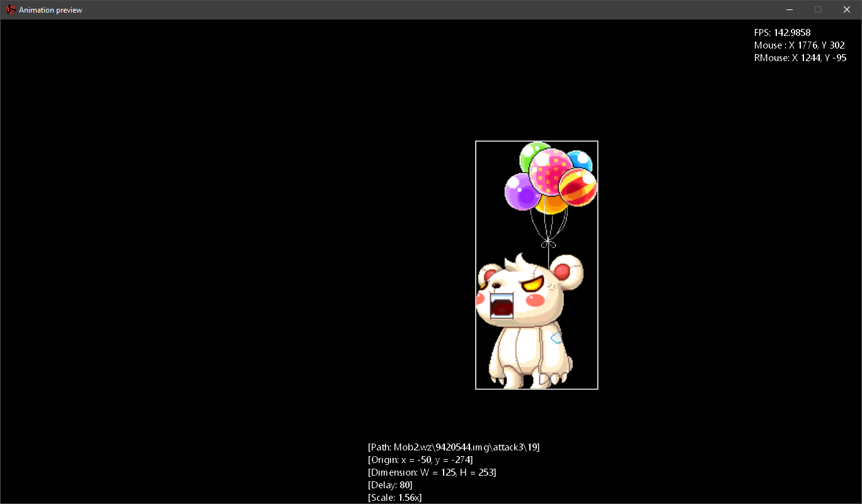Click the Delay: 80 line
The height and width of the screenshot is (504, 862).
click(x=390, y=485)
